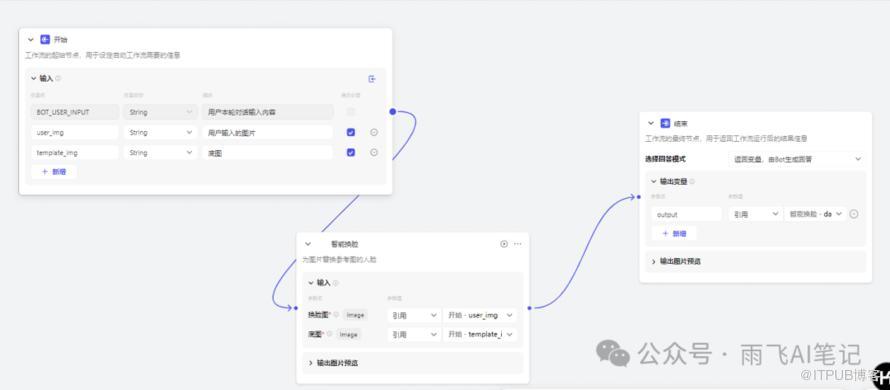Viewport: 890px width, 390px height.
Task: Expand 输出图片预览 in End node
Action: click(x=654, y=262)
